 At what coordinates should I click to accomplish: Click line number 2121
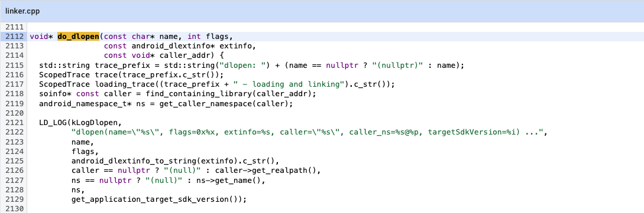click(14, 122)
